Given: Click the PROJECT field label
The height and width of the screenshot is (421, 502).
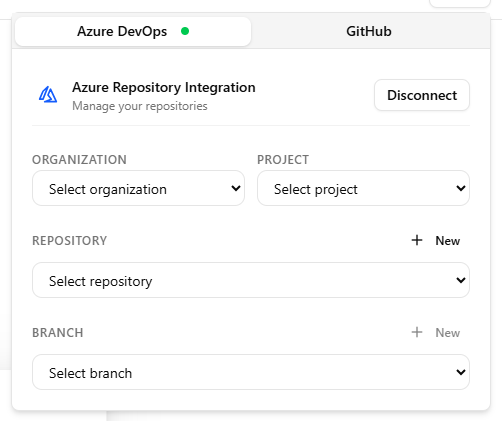Looking at the screenshot, I should 283,160.
